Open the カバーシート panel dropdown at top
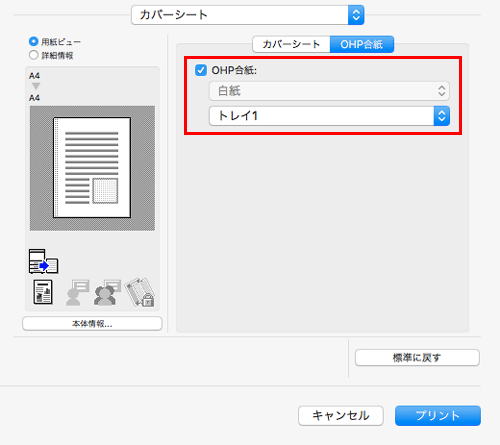The width and height of the screenshot is (500, 445). [x=248, y=15]
